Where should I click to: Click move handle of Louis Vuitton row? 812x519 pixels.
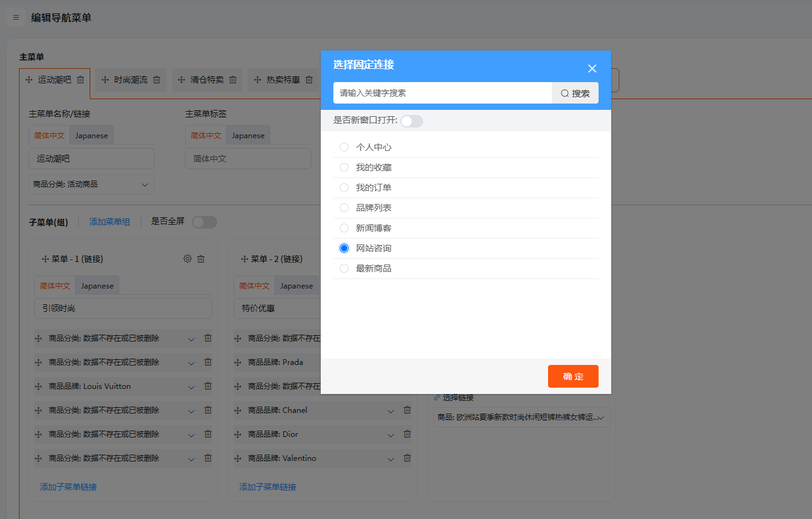pos(39,386)
